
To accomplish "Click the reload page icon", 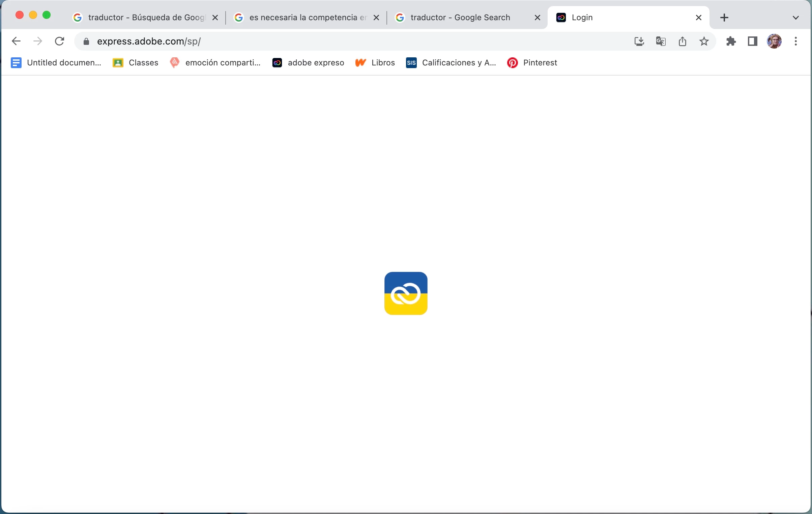I will click(60, 41).
